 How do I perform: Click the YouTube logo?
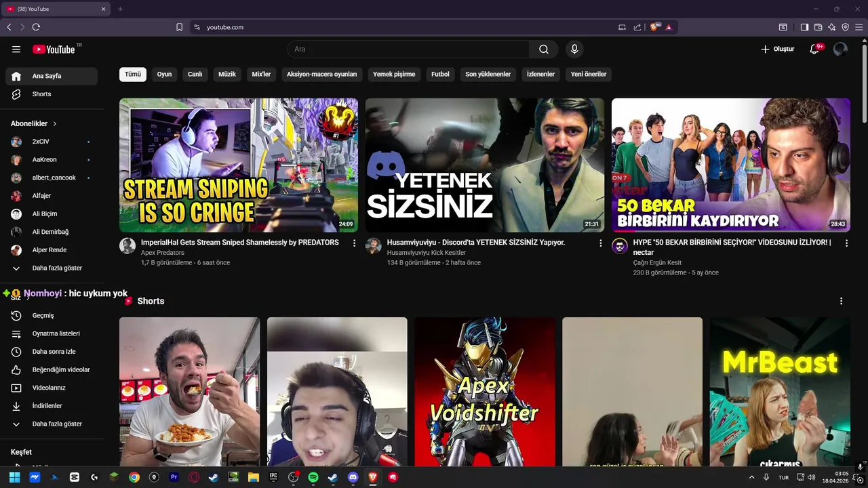pos(54,49)
